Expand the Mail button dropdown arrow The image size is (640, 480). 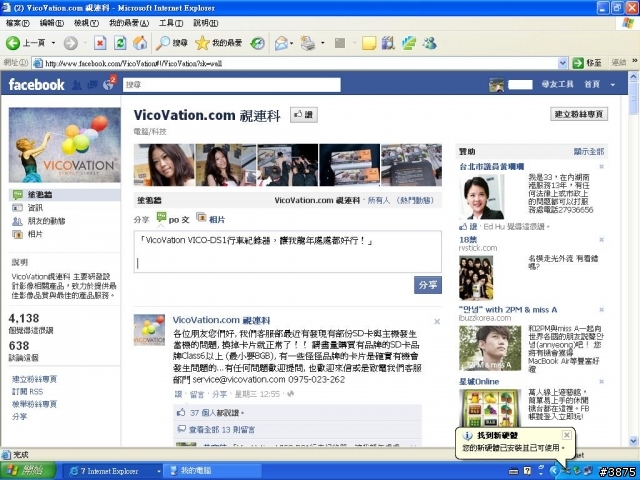(x=291, y=43)
